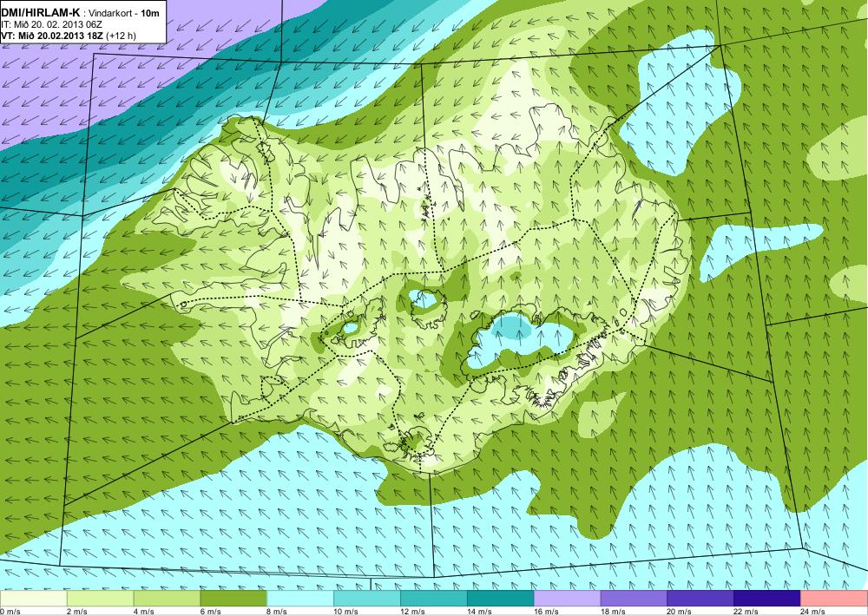Click the pale cream 0–2 m/s legend swatch
Image resolution: width=868 pixels, height=616 pixels.
click(33, 599)
